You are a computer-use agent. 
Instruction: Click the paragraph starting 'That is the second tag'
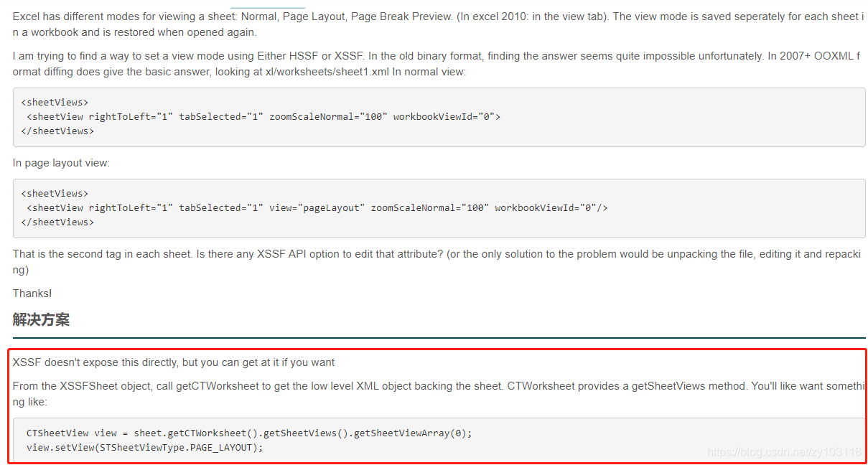pyautogui.click(x=437, y=262)
